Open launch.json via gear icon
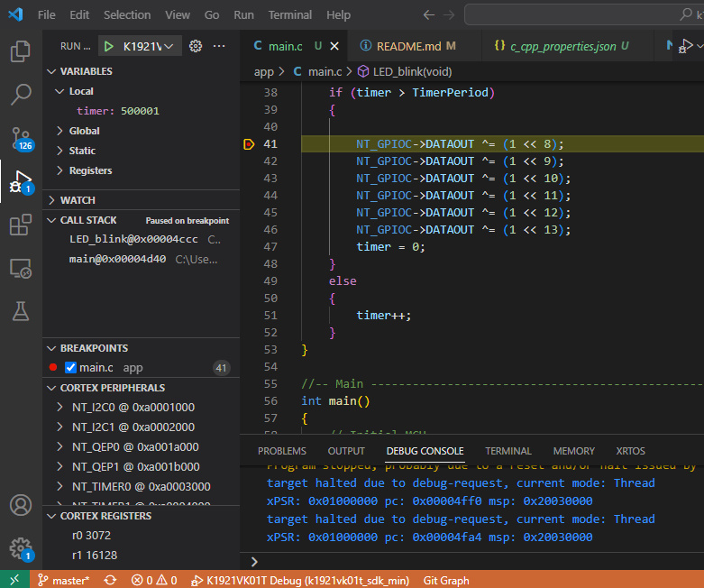704x588 pixels. (x=196, y=46)
